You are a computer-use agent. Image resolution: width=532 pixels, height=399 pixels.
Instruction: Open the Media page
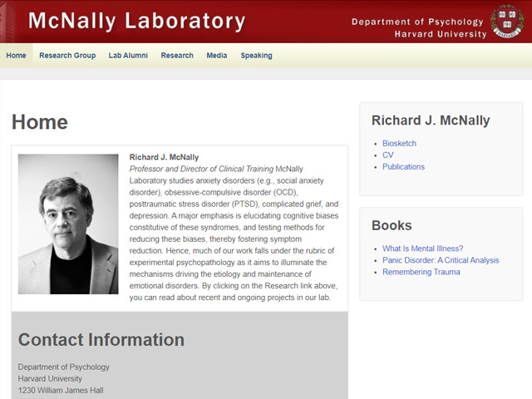[x=217, y=56]
